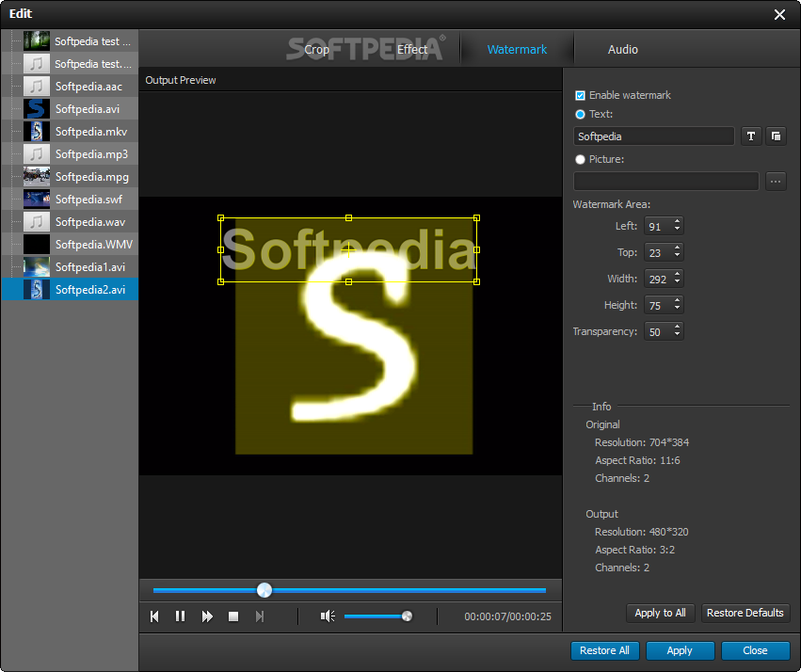This screenshot has width=801, height=672.
Task: Jump to previous frame start button
Action: [x=154, y=616]
